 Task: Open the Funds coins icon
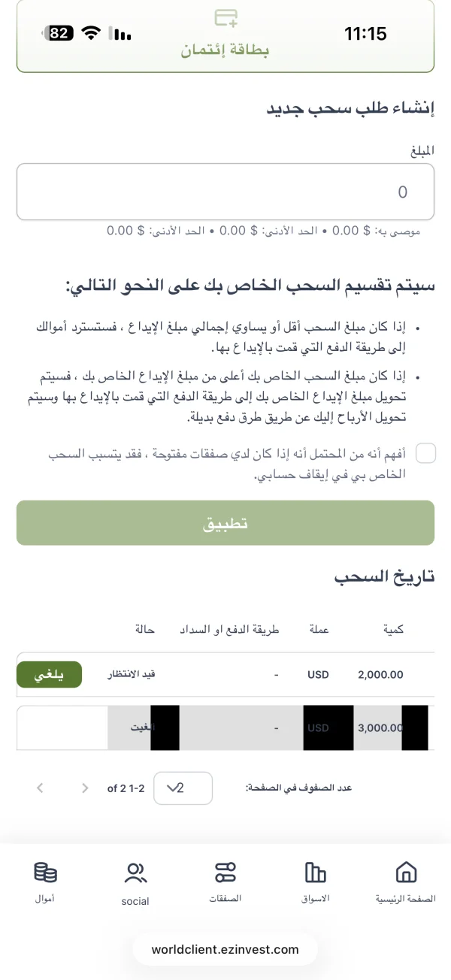pyautogui.click(x=45, y=872)
